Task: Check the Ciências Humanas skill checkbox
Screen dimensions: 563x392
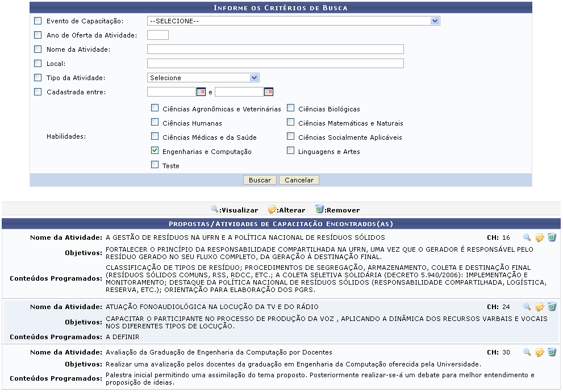Action: [155, 122]
